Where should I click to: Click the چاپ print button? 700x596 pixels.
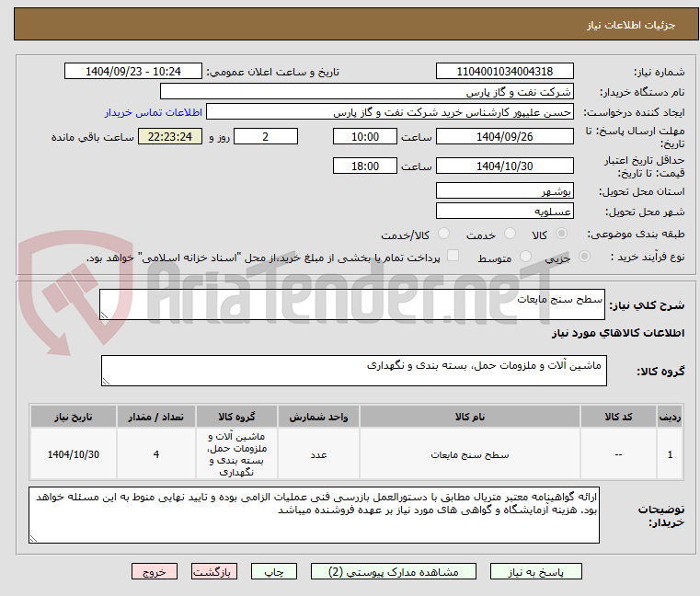point(274,571)
